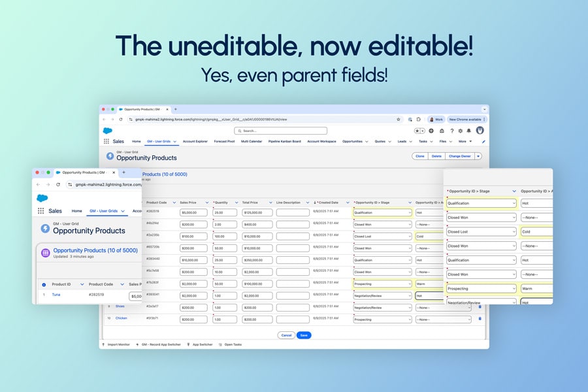Cancel the grid edits
588x392 pixels.
click(x=286, y=335)
